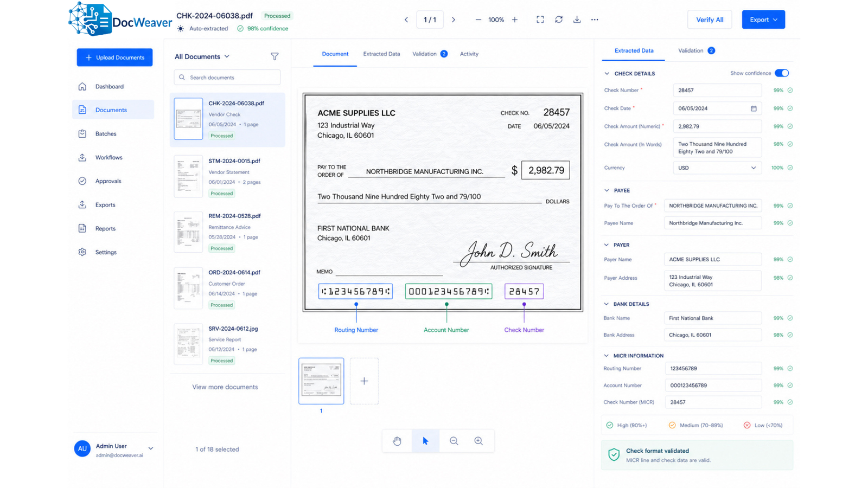Viewport: 868px width, 488px height.
Task: Click the magnifier zoom-in tool
Action: pos(478,441)
